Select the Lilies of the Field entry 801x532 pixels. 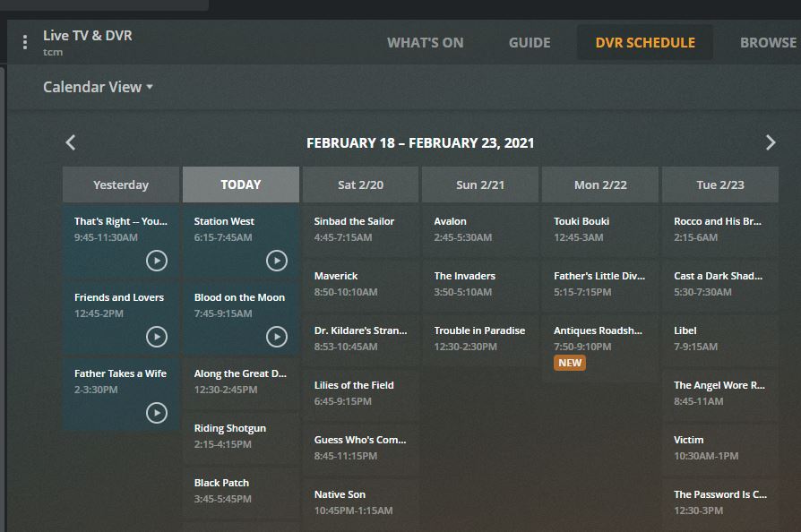click(360, 393)
